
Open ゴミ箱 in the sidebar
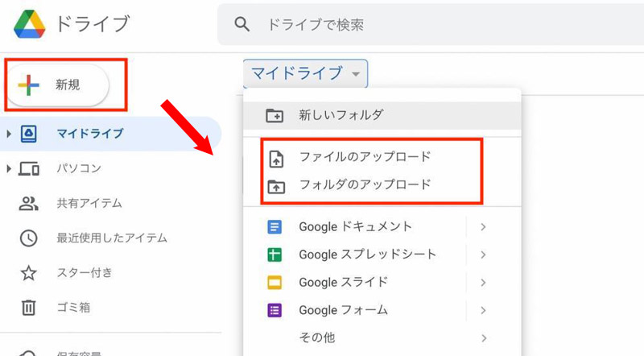coord(73,308)
